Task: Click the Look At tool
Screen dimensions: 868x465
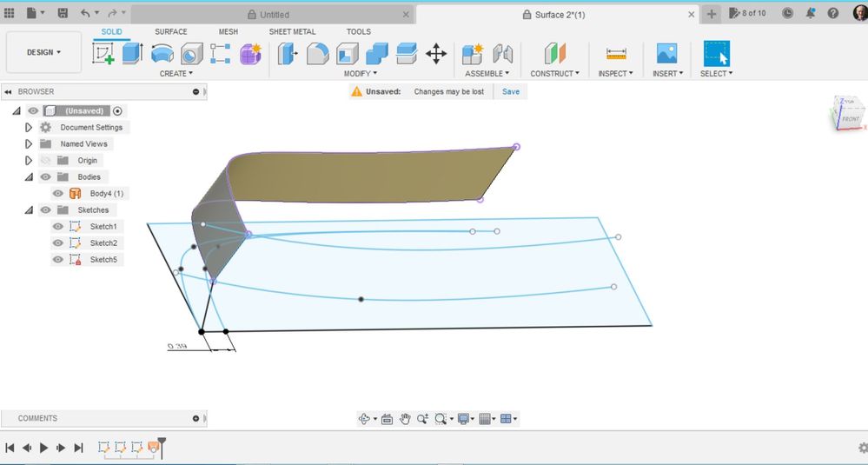Action: (x=387, y=419)
